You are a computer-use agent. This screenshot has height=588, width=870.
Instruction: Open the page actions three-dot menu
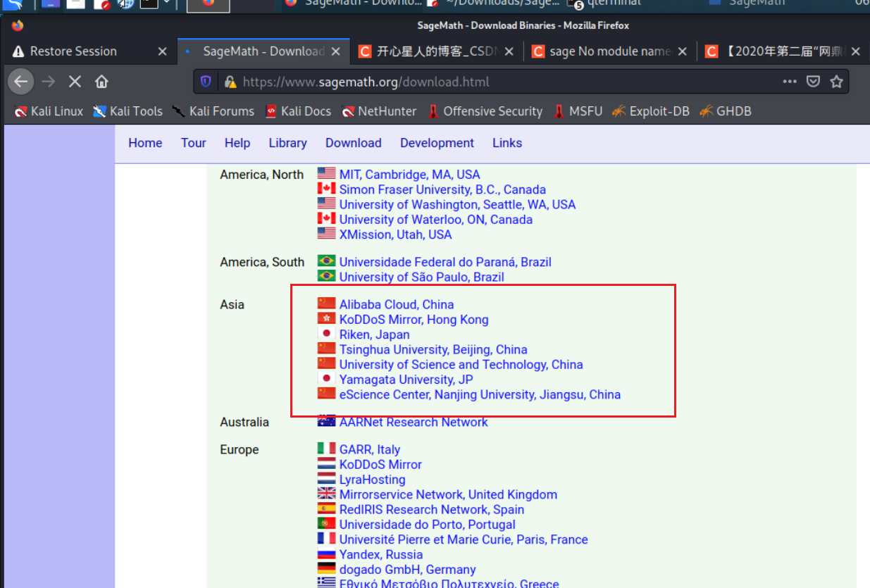click(790, 82)
